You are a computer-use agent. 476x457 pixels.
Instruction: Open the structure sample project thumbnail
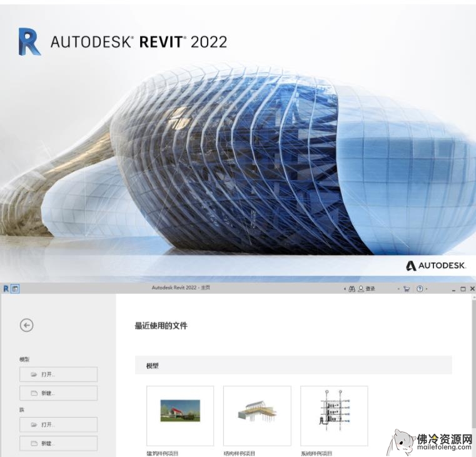(257, 415)
